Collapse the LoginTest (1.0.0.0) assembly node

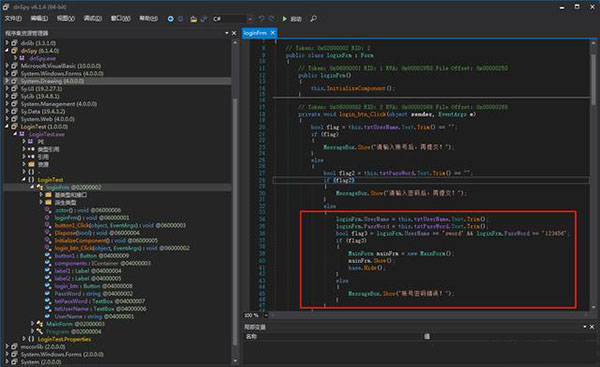pyautogui.click(x=7, y=126)
